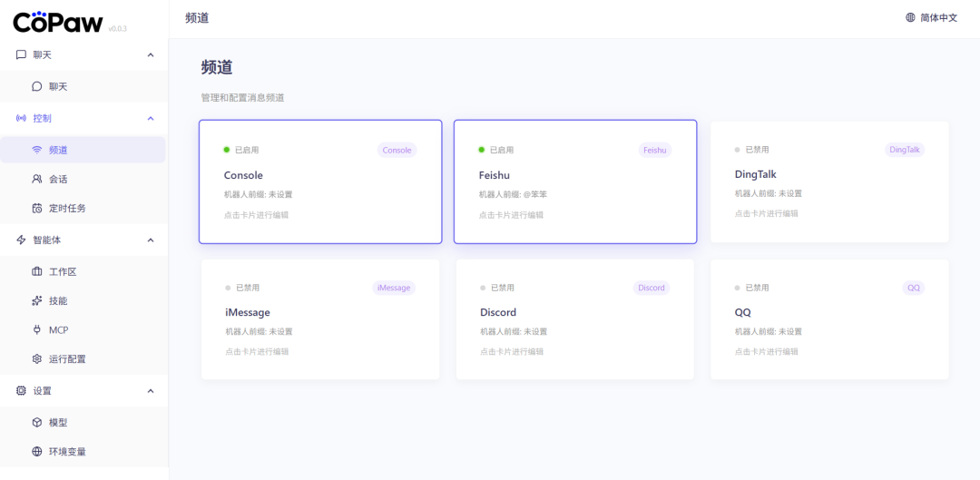Open the 简体中文 language selector
Screen dimensions: 980x480
click(x=931, y=18)
